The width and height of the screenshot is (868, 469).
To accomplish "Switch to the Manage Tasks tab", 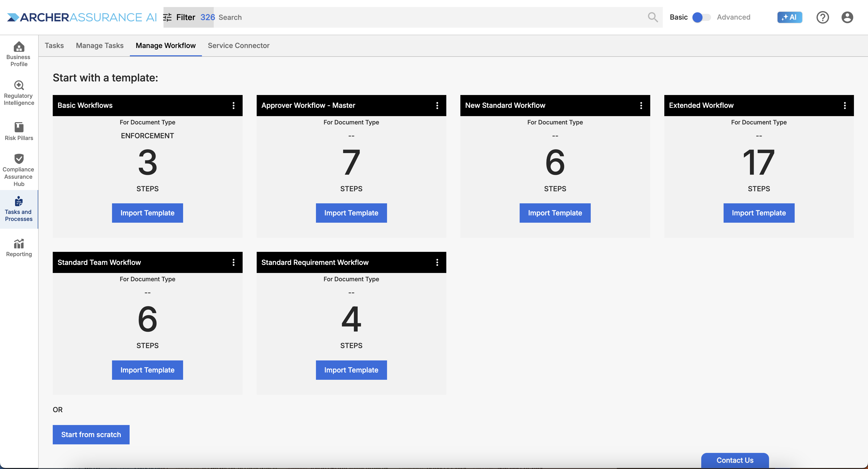I will point(100,45).
